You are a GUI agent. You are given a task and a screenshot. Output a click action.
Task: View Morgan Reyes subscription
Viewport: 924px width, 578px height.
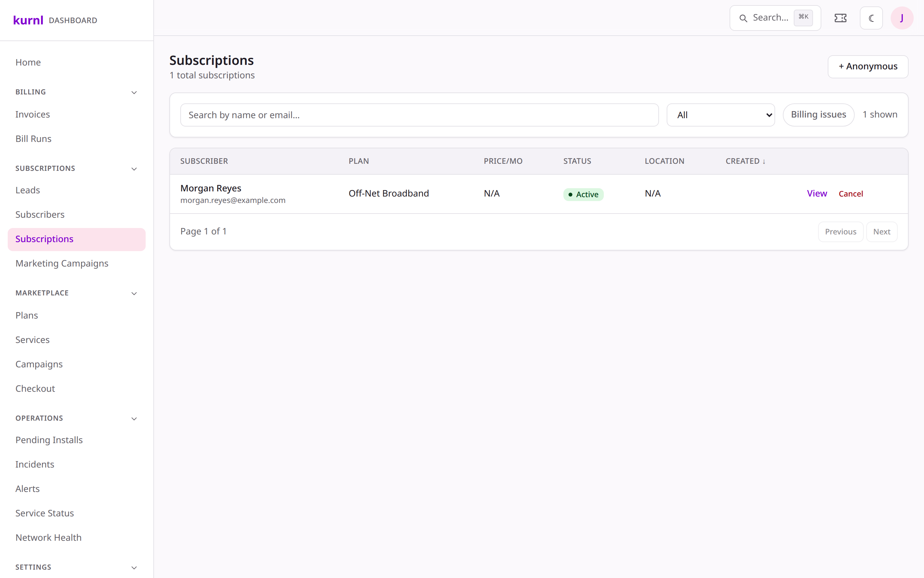point(817,193)
